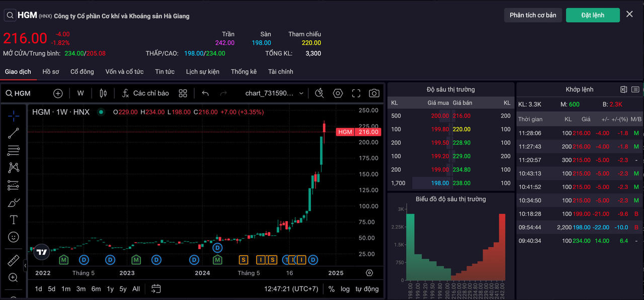Open the Tài chính tab
Viewport: 644px width, 300px height.
(280, 71)
